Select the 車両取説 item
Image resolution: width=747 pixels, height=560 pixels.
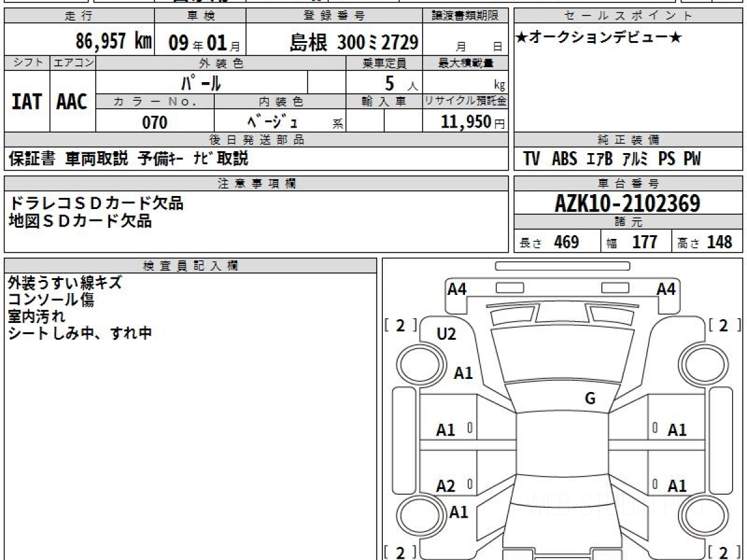pos(97,159)
